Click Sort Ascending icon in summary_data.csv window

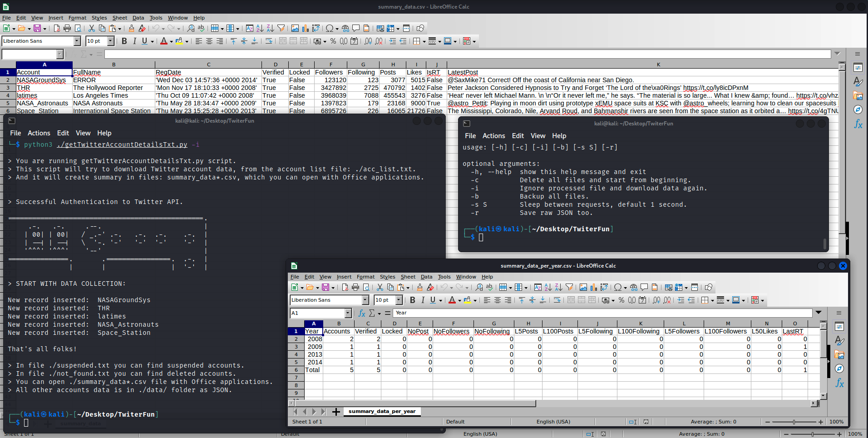coord(260,28)
